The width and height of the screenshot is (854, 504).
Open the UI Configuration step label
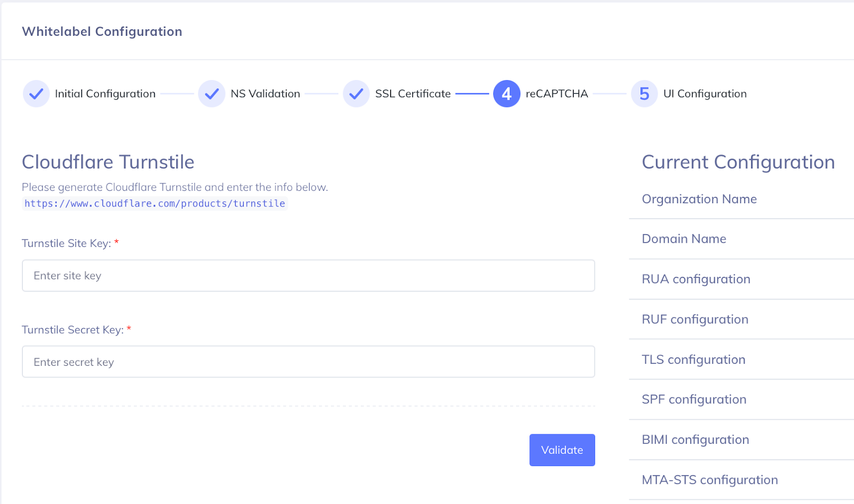tap(705, 94)
